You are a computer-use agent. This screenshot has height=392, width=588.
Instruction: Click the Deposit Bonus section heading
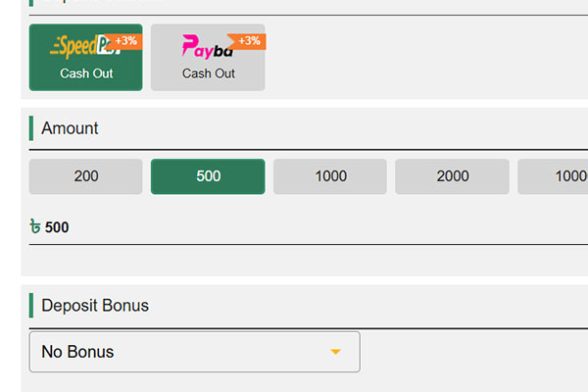point(95,305)
